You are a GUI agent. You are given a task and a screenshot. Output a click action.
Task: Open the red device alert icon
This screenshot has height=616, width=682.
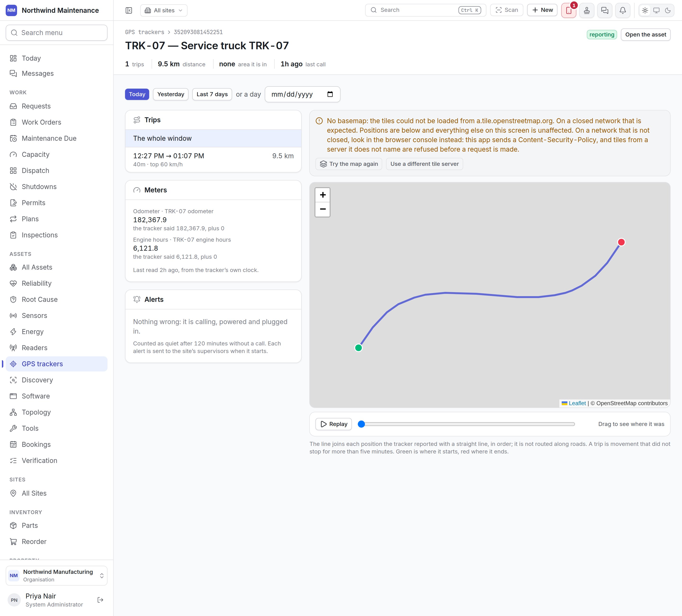[x=569, y=10]
